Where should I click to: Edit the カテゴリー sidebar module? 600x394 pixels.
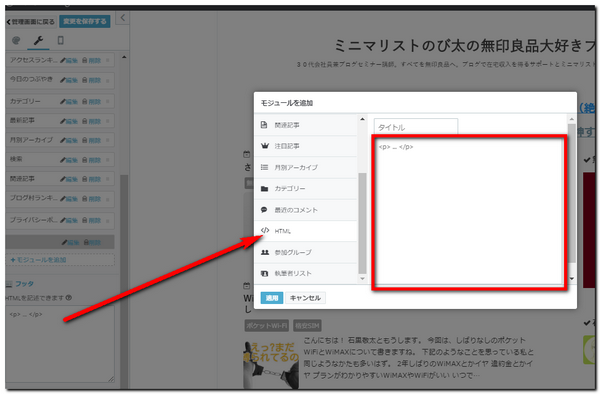(69, 102)
